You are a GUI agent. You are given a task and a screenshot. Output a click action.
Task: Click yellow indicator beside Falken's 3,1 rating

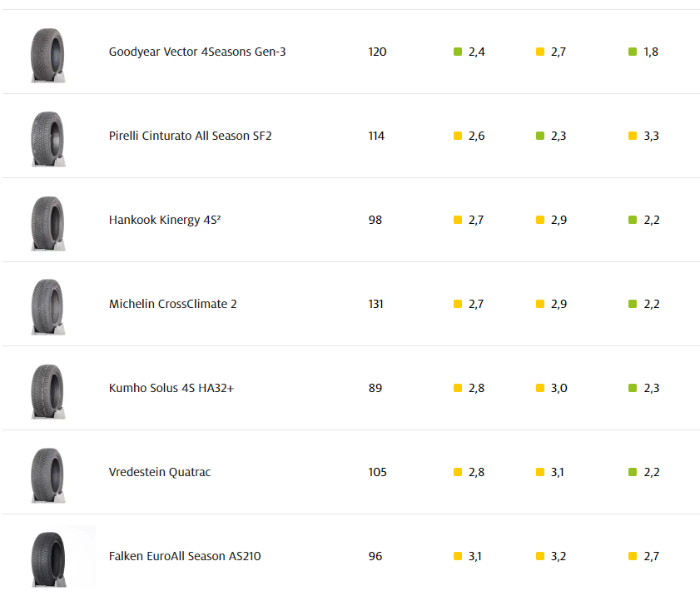458,556
